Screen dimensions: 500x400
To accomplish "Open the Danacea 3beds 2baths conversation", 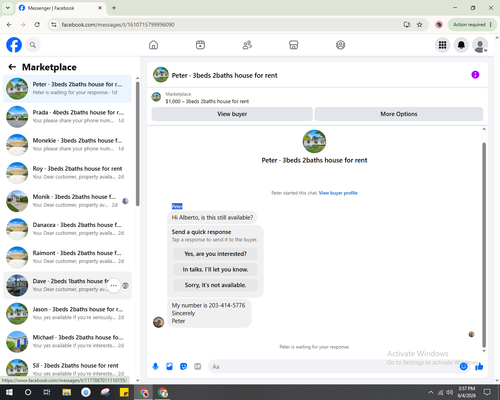I will point(67,229).
